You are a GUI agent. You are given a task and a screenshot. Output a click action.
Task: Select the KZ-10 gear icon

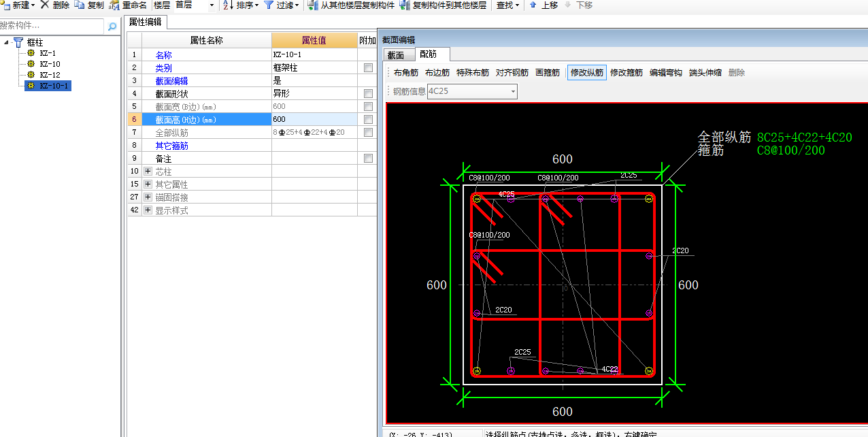pyautogui.click(x=31, y=64)
